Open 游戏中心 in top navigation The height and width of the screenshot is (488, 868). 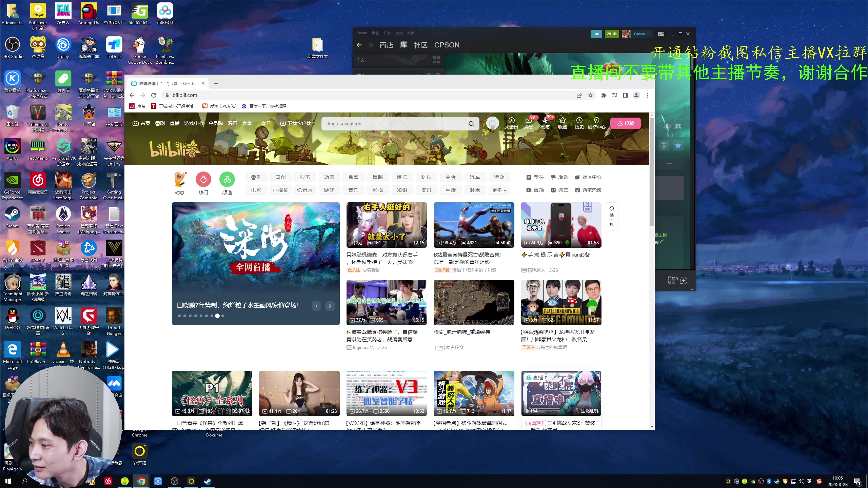[194, 123]
